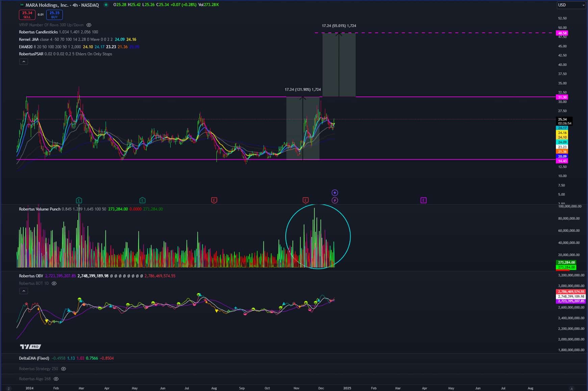Toggle visibility of VRVP indicator
This screenshot has height=391, width=588.
[89, 25]
